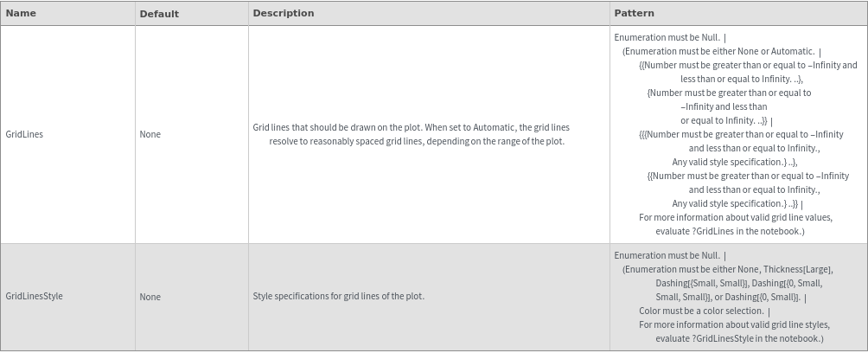
Task: Select the Description column header
Action: (x=284, y=13)
